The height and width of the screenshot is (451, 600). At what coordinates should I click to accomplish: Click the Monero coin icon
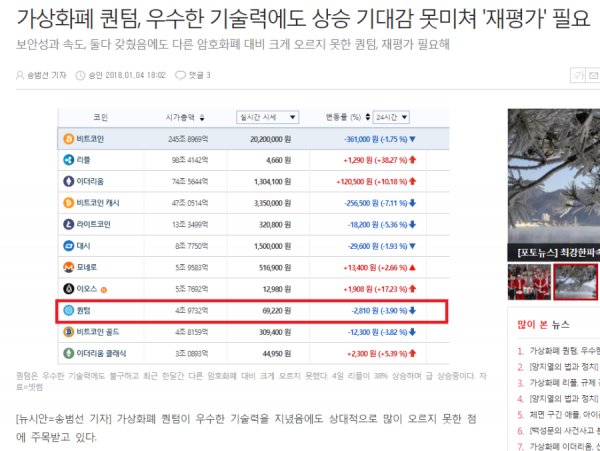coord(68,267)
